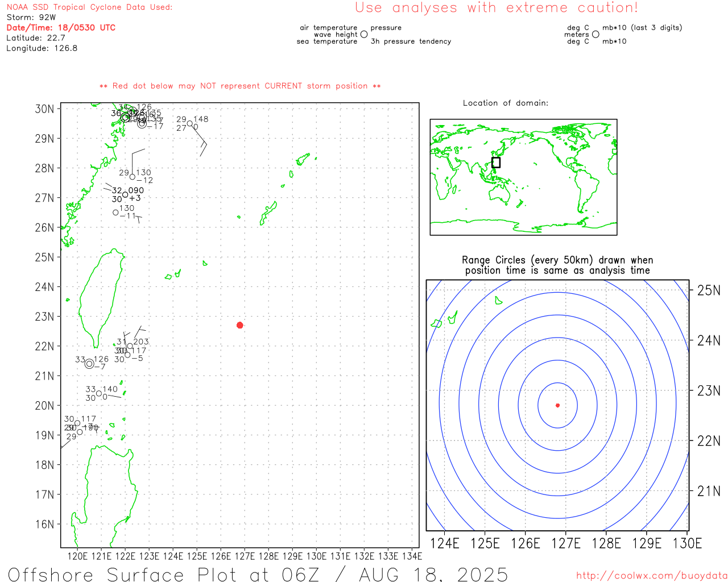Click the 134E longitude label on the main map
This screenshot has height=582, width=728.
[412, 556]
